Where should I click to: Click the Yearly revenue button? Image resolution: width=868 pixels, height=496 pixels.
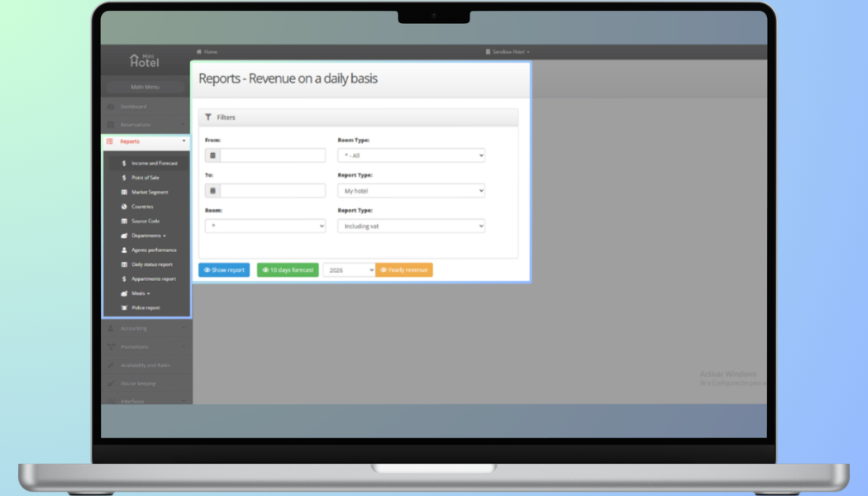404,270
